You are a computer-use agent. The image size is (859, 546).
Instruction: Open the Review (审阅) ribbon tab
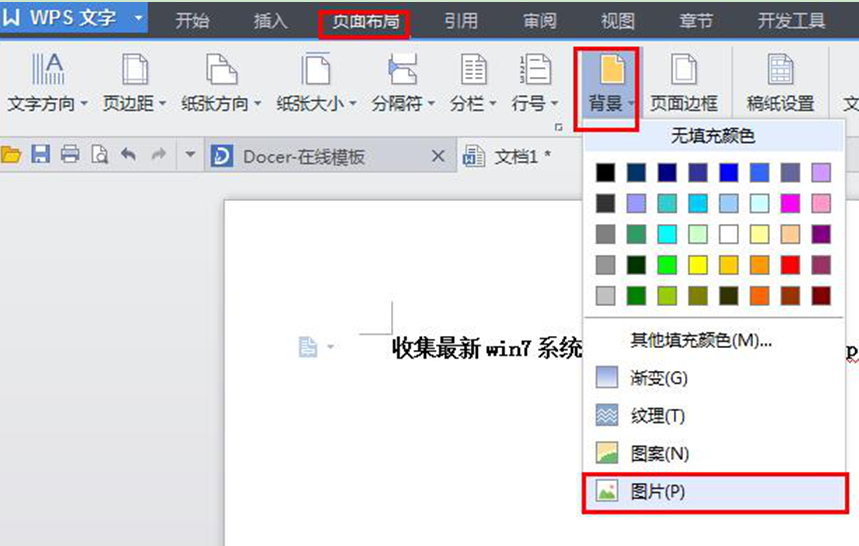pos(540,21)
